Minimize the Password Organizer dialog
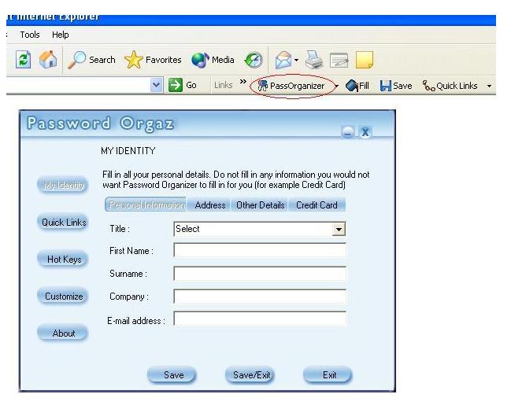 tap(348, 132)
